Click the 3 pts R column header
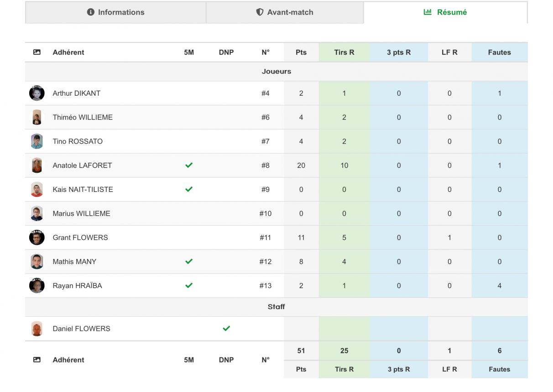The height and width of the screenshot is (392, 553). coord(399,52)
